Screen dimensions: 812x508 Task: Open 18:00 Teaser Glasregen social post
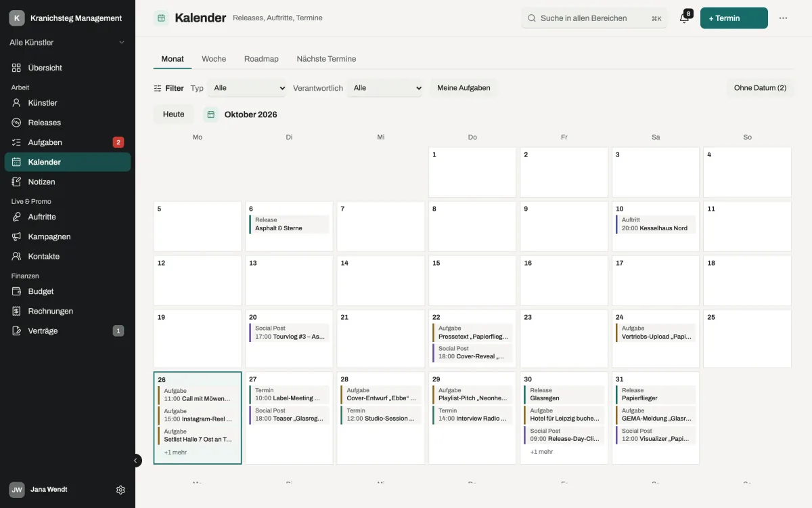(289, 415)
